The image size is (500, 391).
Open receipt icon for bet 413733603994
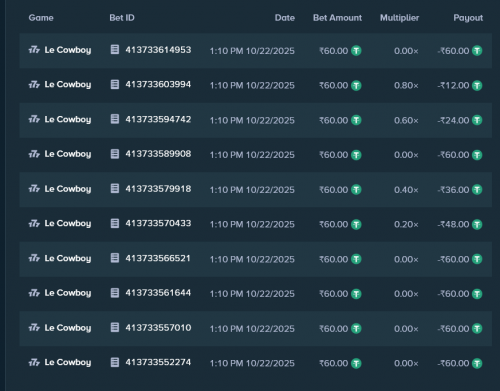(115, 84)
